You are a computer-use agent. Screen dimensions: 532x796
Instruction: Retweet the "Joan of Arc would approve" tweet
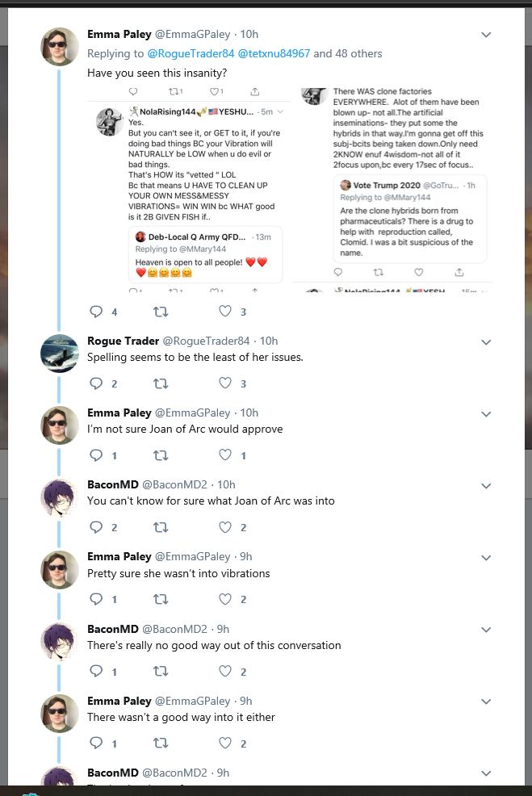click(x=161, y=455)
